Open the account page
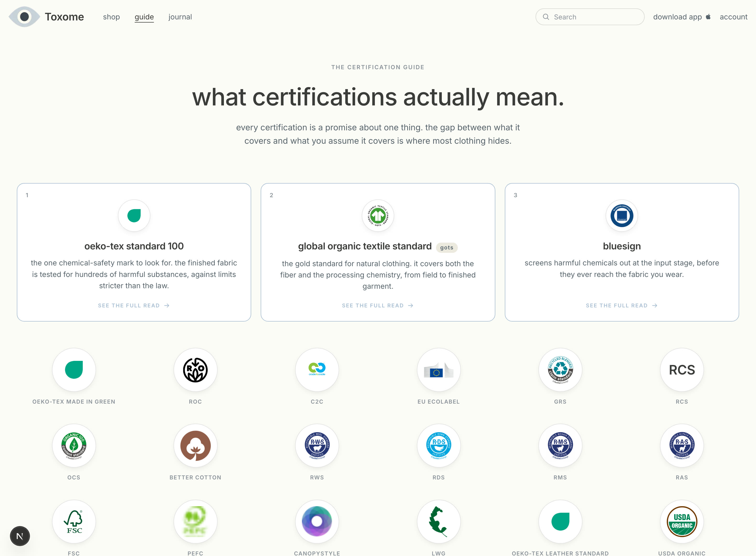The width and height of the screenshot is (756, 556). pos(733,17)
